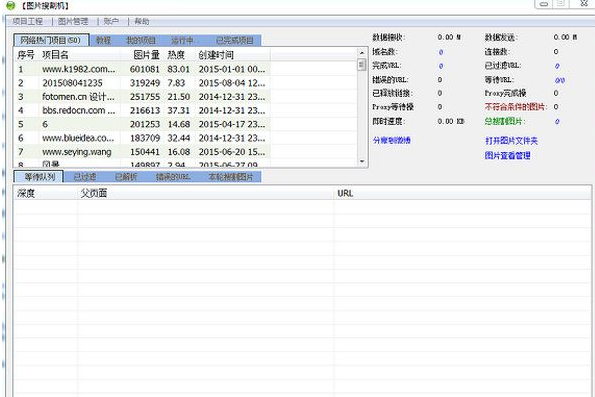Image resolution: width=595 pixels, height=397 pixels.
Task: Click project list scrollbar down arrow
Action: click(x=362, y=162)
